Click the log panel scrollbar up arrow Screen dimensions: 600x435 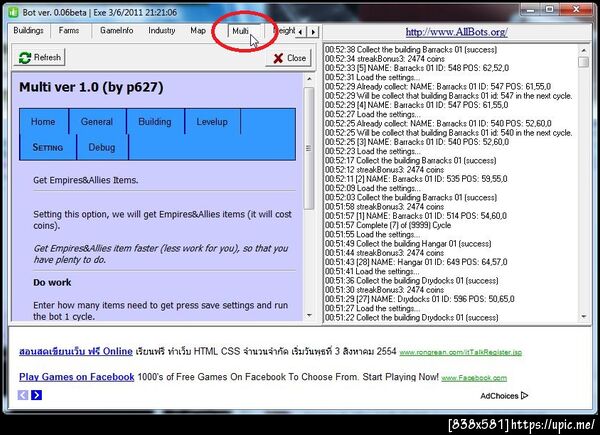(584, 50)
